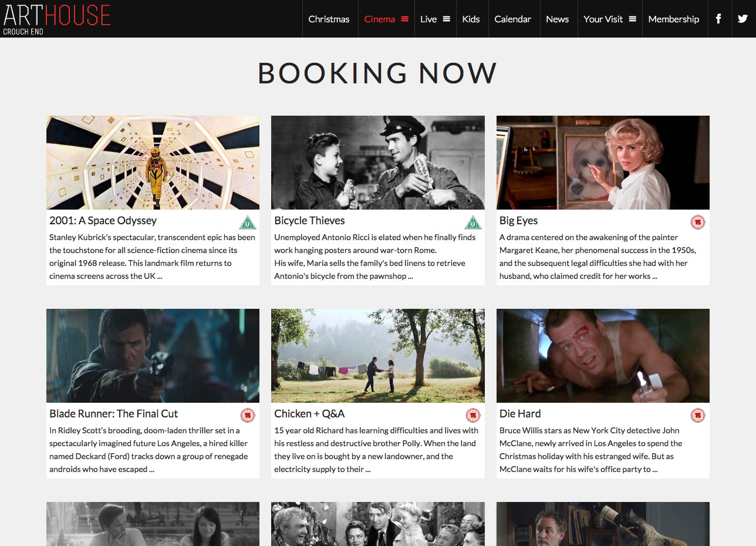The width and height of the screenshot is (756, 546).
Task: Click the Bicycle Thieves black-and-white still
Action: pos(378,163)
